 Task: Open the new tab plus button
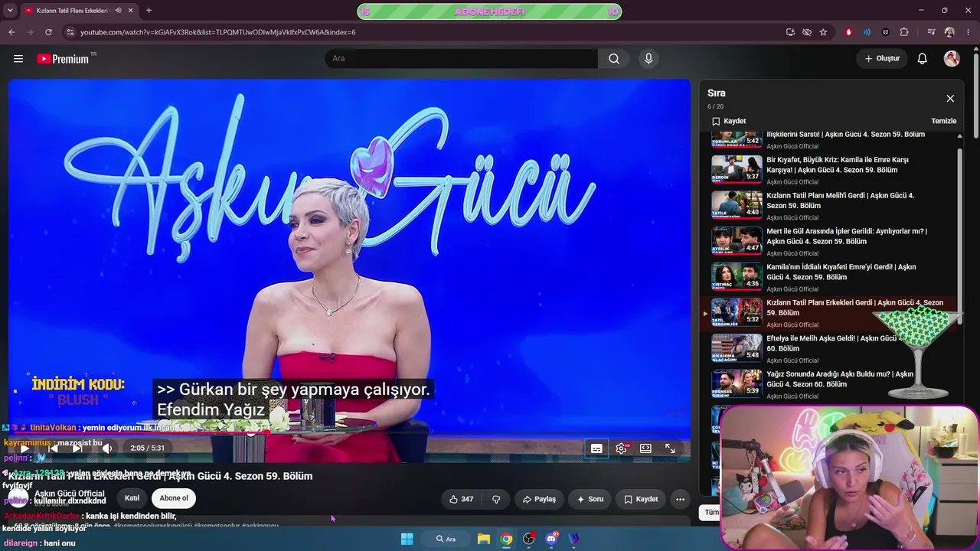(149, 11)
